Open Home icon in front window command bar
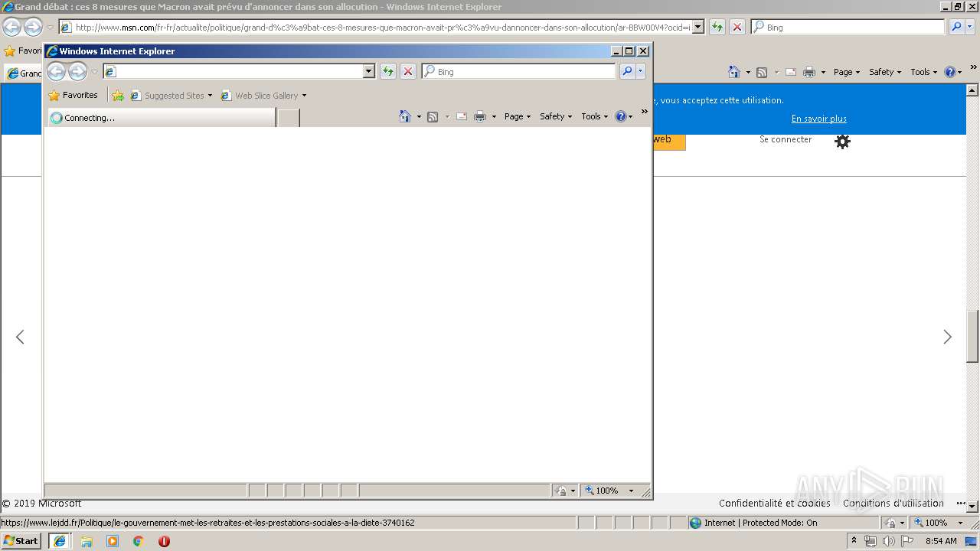 pos(405,116)
